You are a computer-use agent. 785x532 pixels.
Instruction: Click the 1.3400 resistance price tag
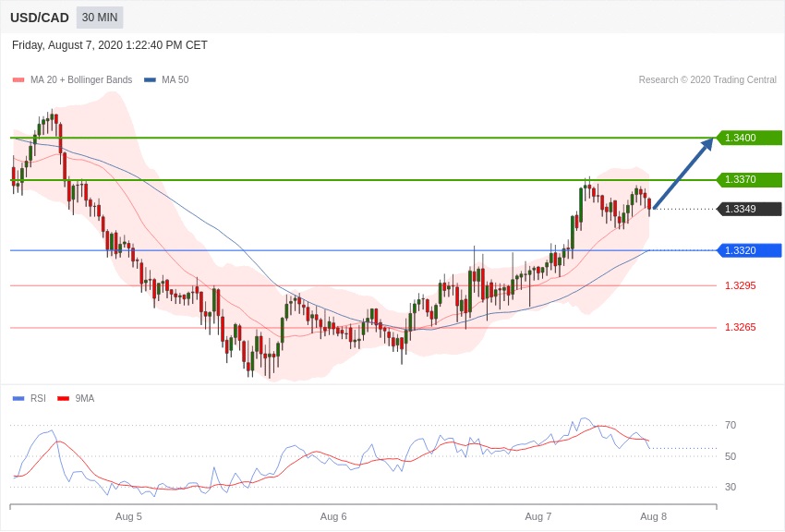point(750,138)
